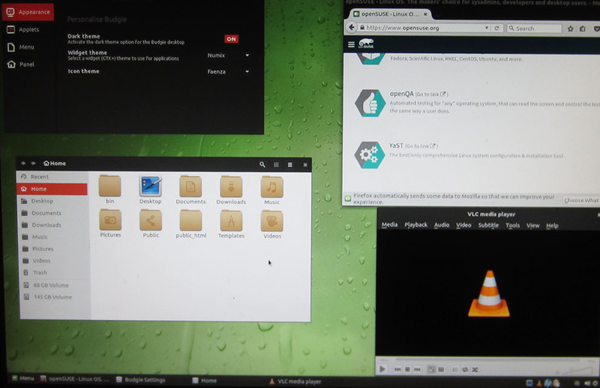Image resolution: width=600 pixels, height=388 pixels.
Task: Click VLC seek progress bar
Action: [x=487, y=360]
